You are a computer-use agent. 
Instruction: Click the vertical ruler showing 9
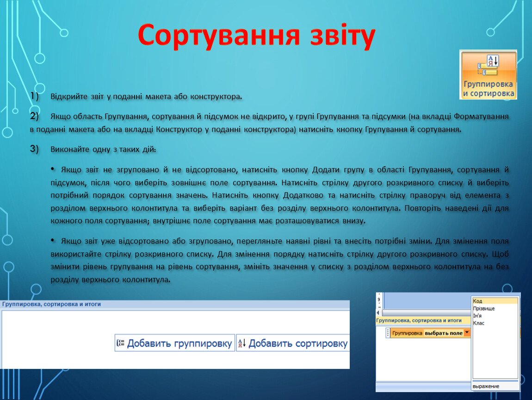pos(379,300)
